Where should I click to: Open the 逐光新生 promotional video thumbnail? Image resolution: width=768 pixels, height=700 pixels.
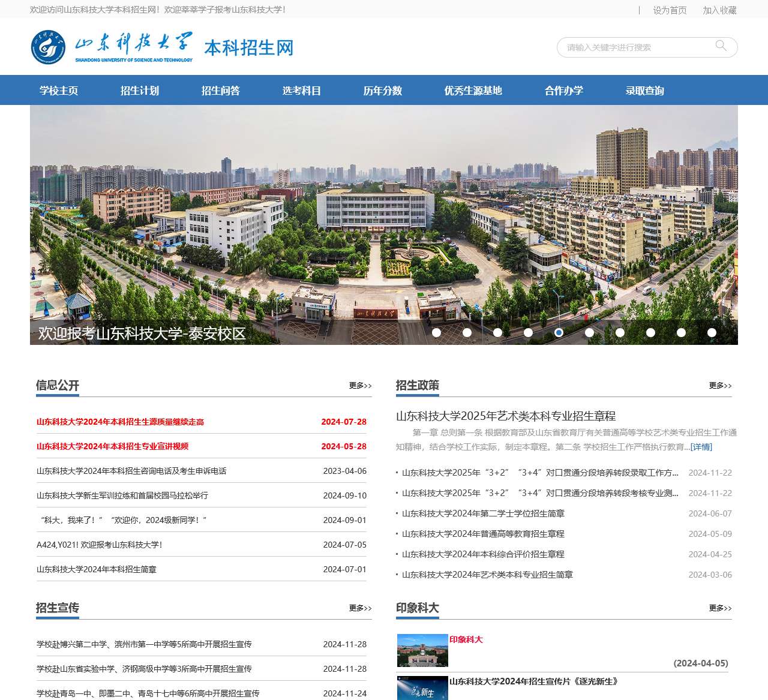pyautogui.click(x=421, y=689)
